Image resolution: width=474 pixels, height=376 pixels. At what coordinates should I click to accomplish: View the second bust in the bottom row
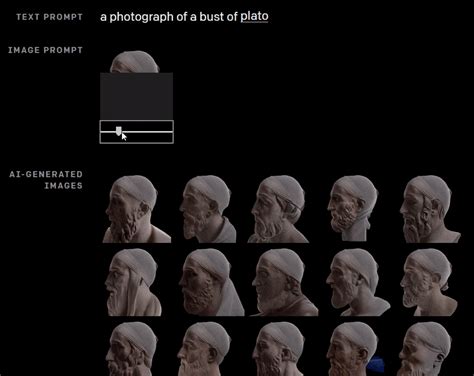coord(204,349)
